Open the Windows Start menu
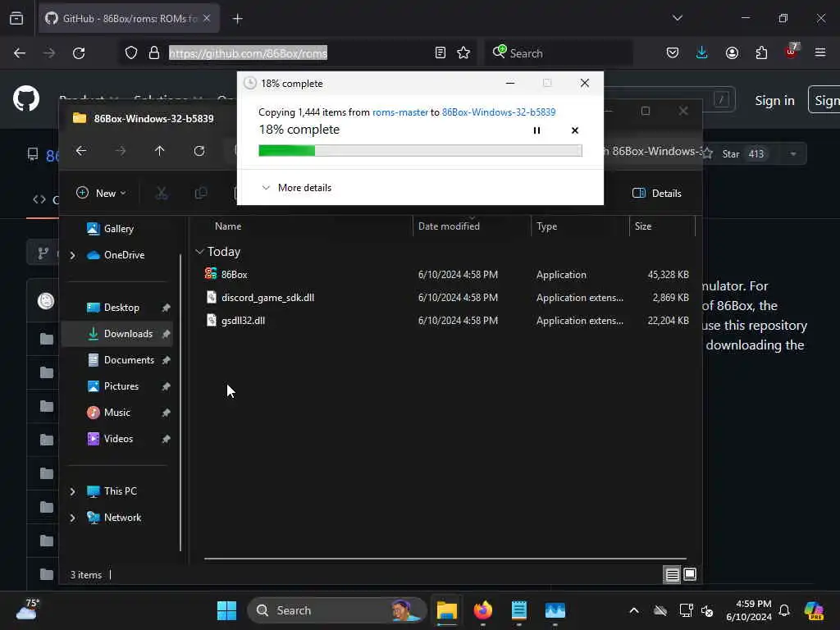 pos(226,610)
